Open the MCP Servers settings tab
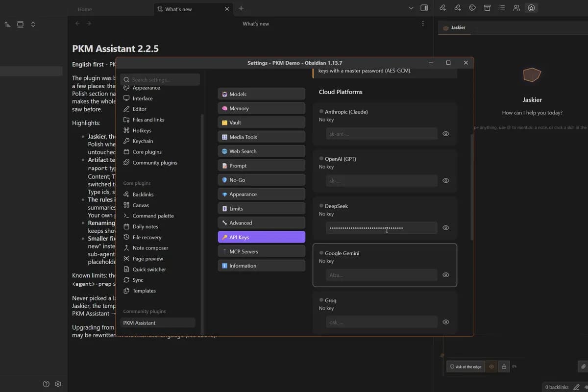Image resolution: width=588 pixels, height=392 pixels. tap(261, 251)
